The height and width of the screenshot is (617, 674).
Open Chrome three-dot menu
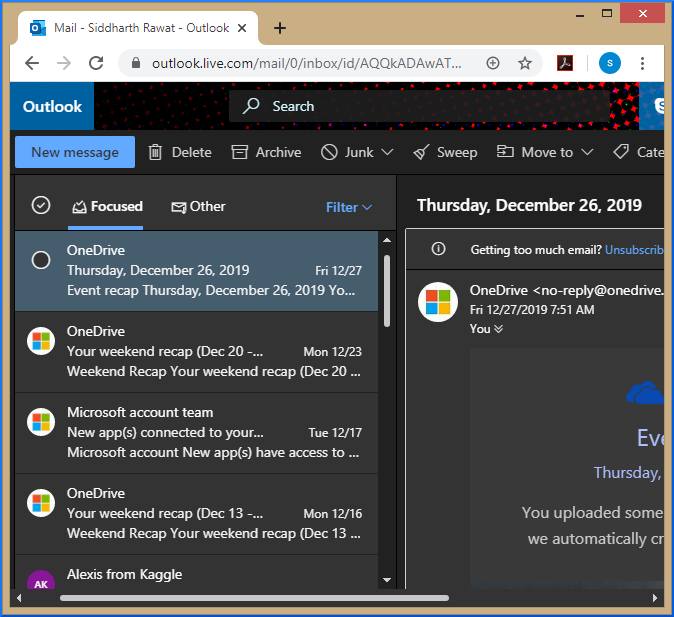pyautogui.click(x=642, y=63)
